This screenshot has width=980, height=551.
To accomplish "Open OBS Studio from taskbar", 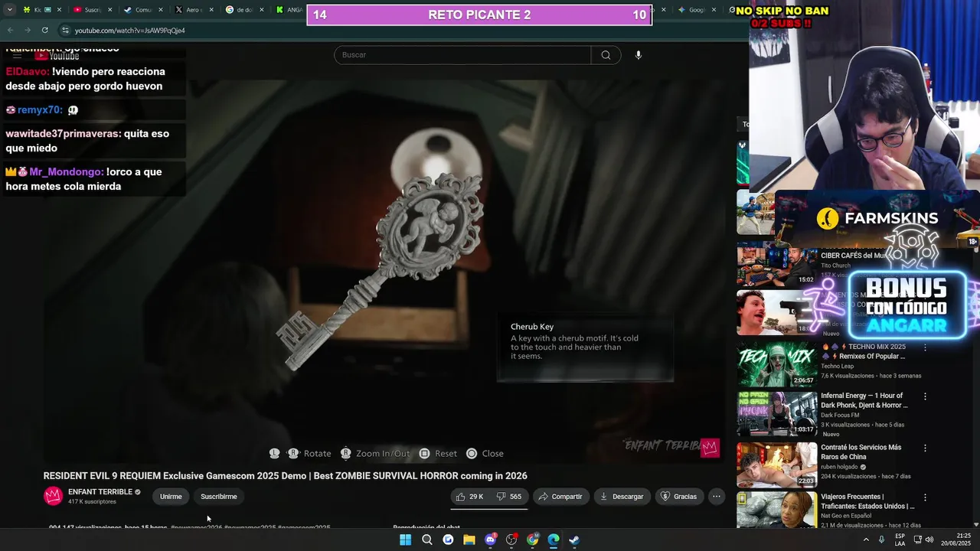I will pos(511,540).
